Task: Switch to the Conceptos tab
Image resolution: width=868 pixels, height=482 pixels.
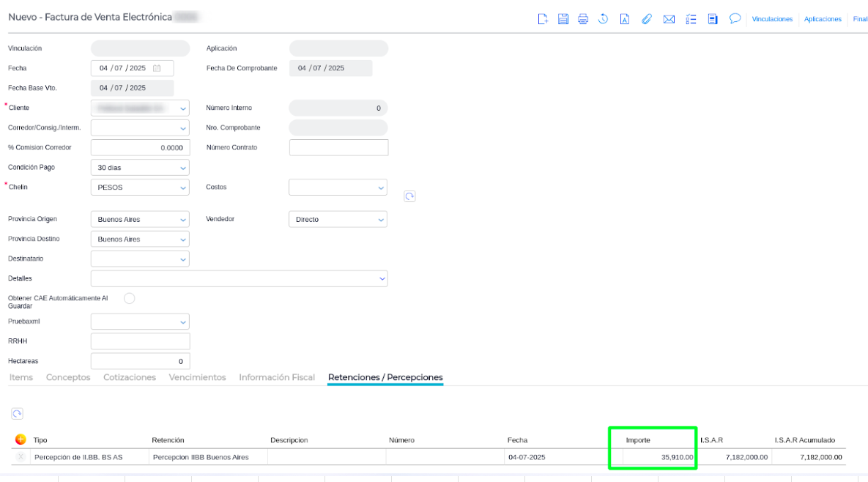Action: tap(68, 377)
